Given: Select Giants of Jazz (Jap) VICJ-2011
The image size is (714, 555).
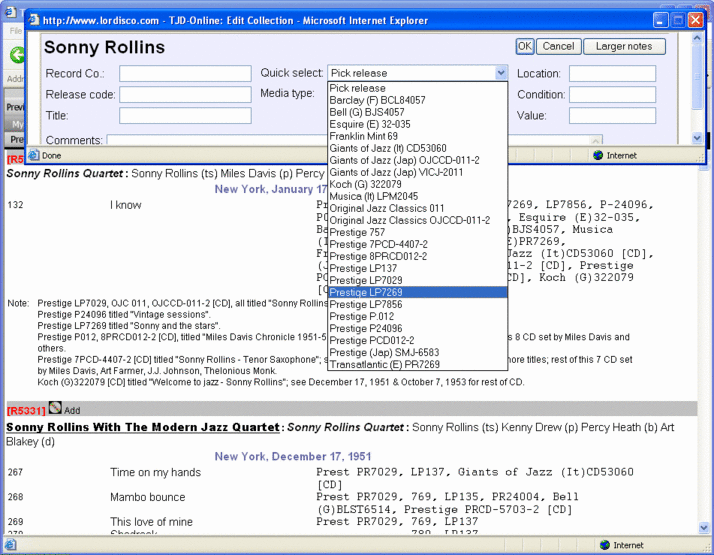Looking at the screenshot, I should [418, 172].
